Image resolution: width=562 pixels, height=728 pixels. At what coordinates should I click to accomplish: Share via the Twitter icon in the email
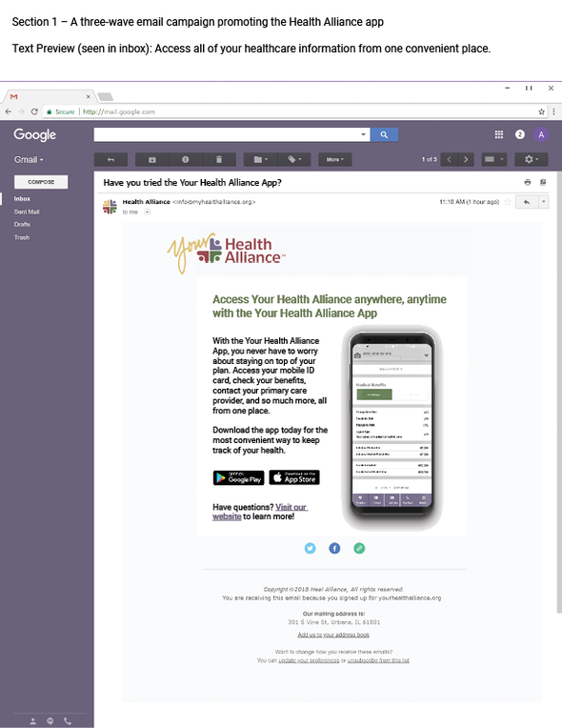click(x=310, y=548)
